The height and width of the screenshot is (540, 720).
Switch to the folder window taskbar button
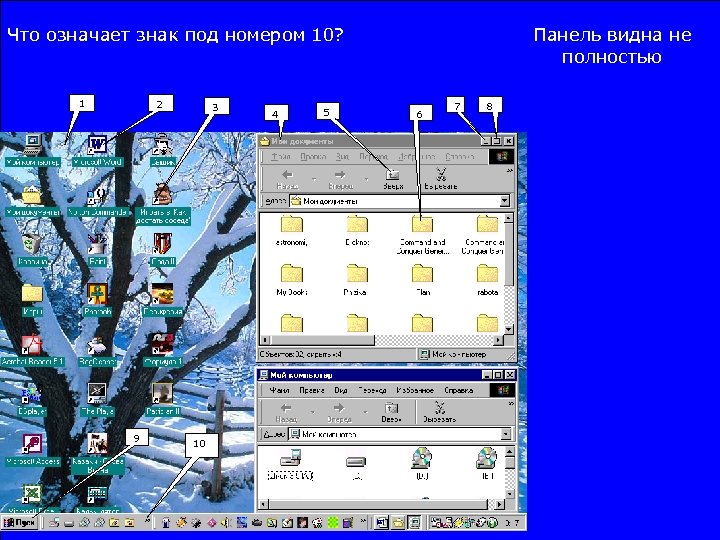[398, 523]
